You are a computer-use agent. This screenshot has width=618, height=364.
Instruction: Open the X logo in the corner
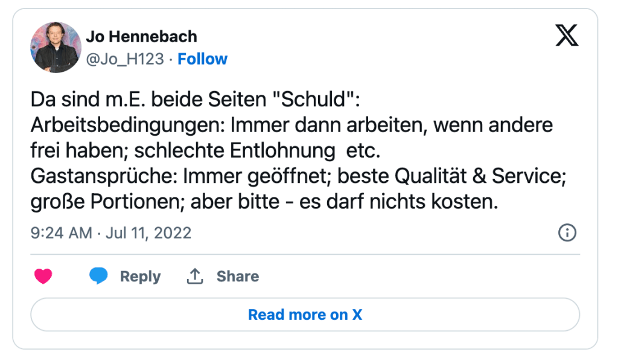tap(566, 36)
